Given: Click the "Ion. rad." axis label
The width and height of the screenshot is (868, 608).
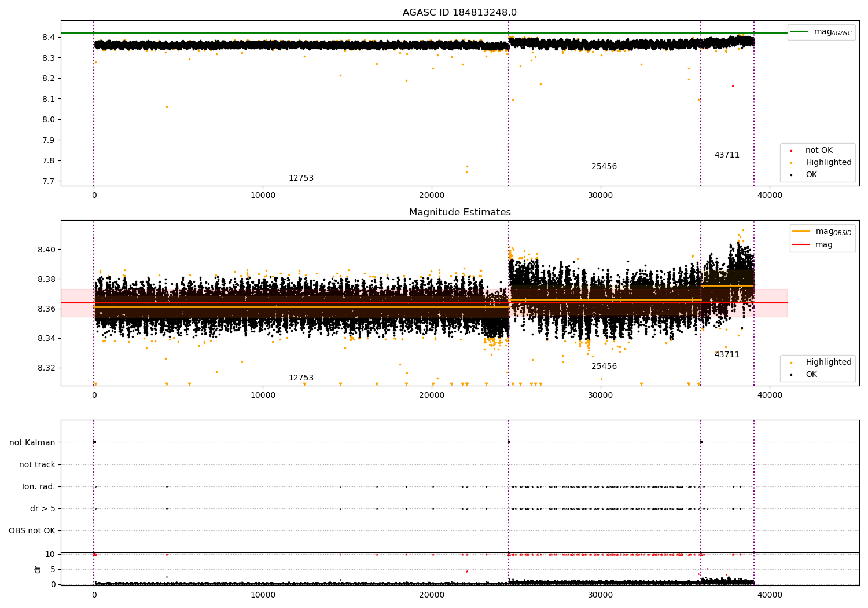Looking at the screenshot, I should 39,486.
